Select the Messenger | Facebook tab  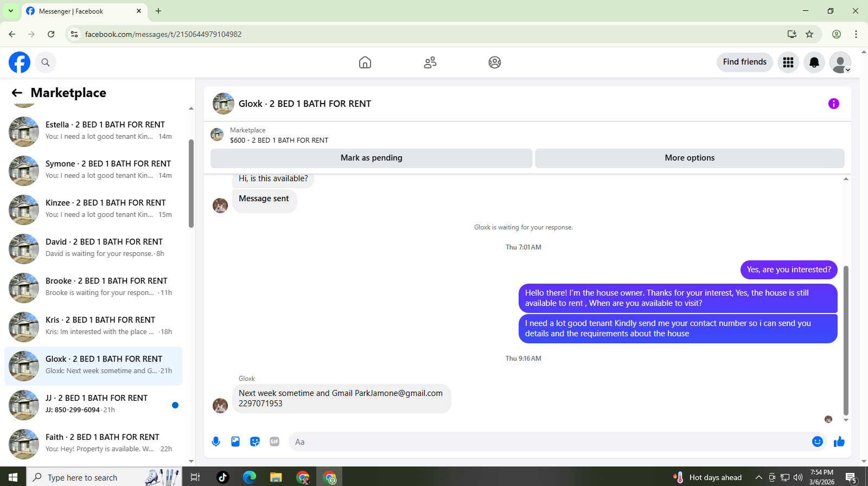click(x=84, y=11)
